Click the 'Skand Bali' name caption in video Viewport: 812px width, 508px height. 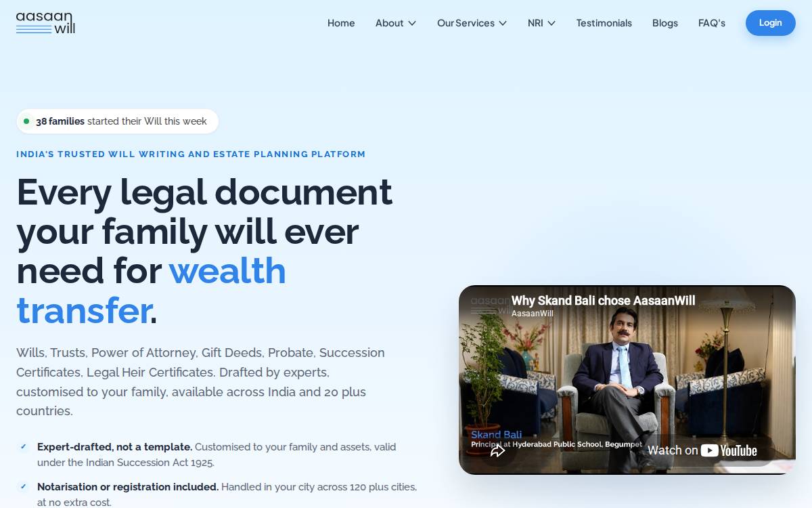click(x=496, y=435)
